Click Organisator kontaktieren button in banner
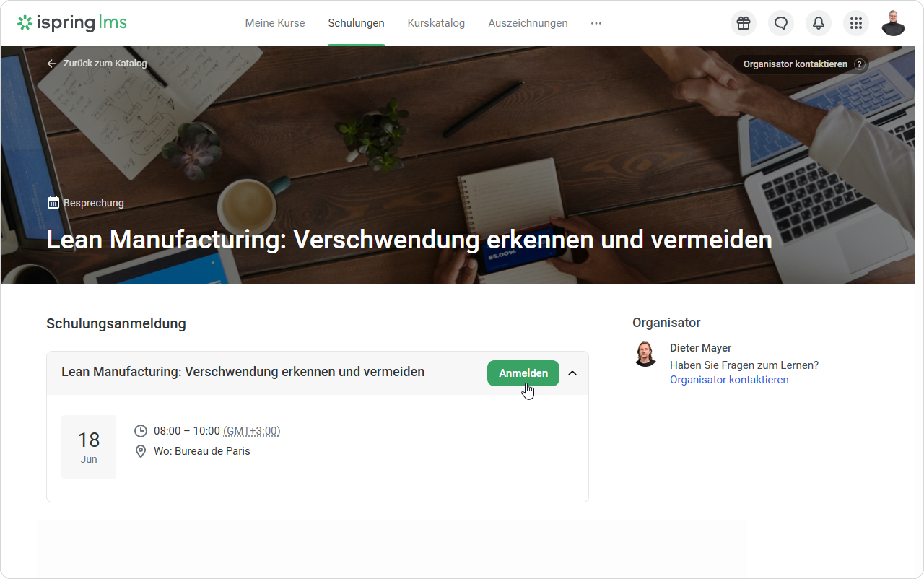 [801, 64]
